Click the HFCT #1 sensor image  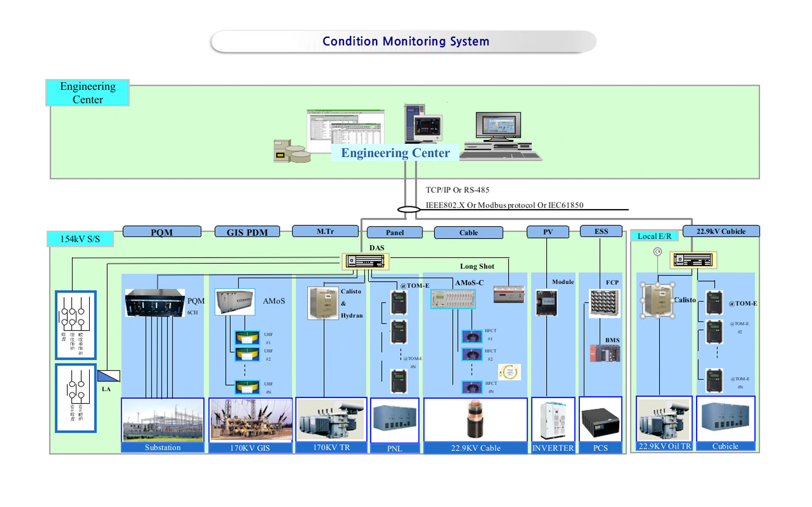(472, 336)
